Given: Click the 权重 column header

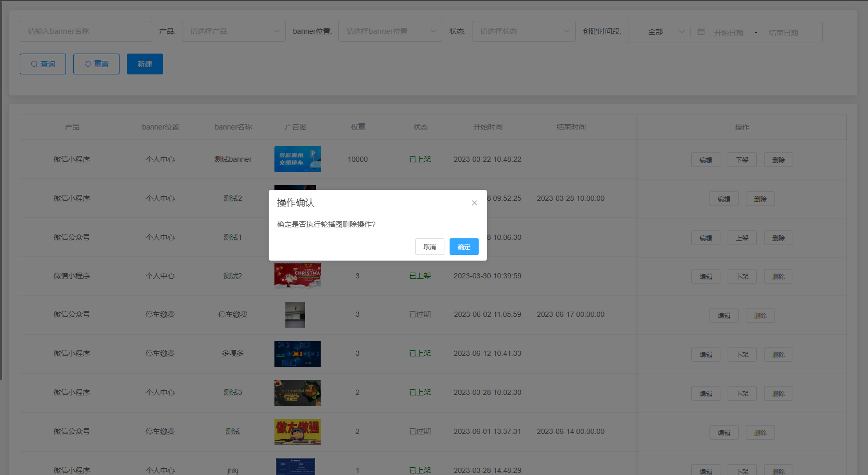Looking at the screenshot, I should click(358, 127).
